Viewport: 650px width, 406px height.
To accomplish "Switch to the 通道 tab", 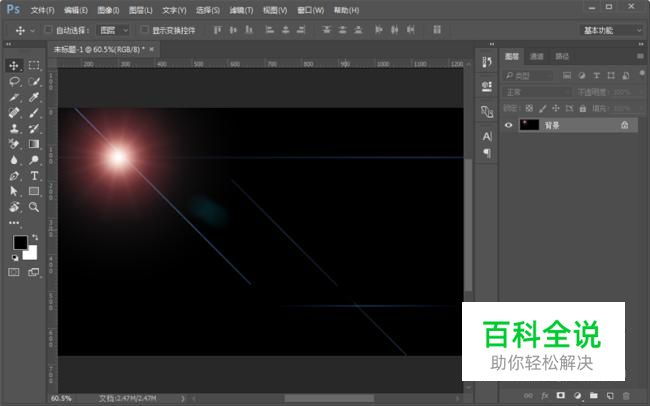I will [537, 56].
